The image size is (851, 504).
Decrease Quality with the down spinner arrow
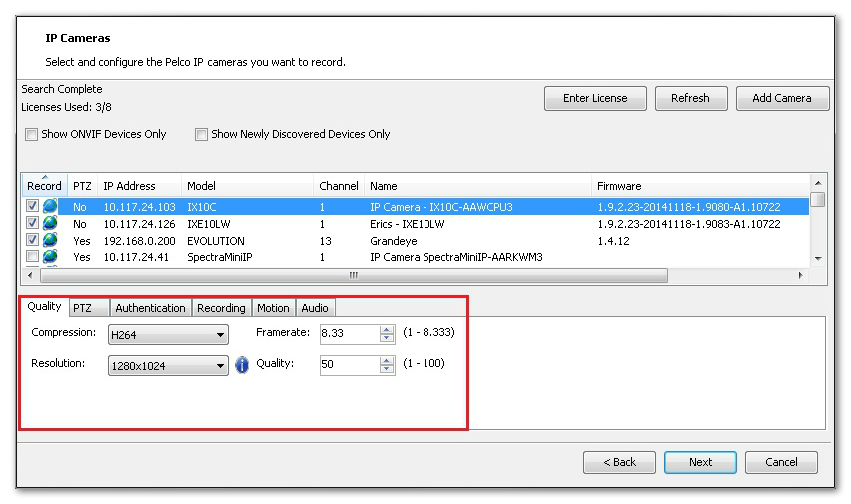pos(388,370)
